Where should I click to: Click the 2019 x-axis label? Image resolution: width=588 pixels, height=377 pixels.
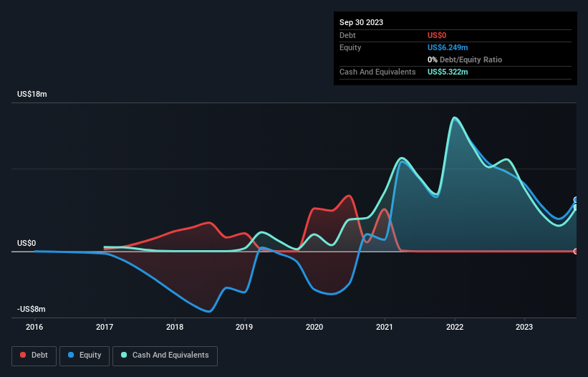coord(244,327)
